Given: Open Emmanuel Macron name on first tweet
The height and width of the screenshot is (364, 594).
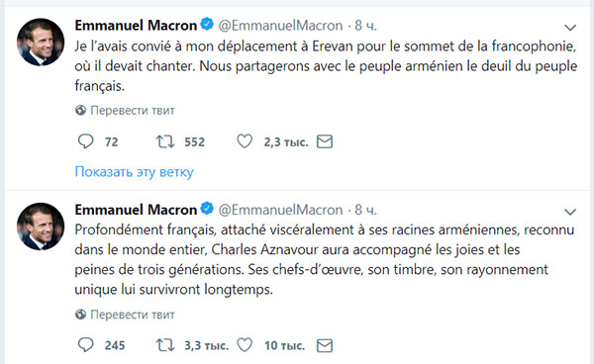Looking at the screenshot, I should [x=136, y=26].
